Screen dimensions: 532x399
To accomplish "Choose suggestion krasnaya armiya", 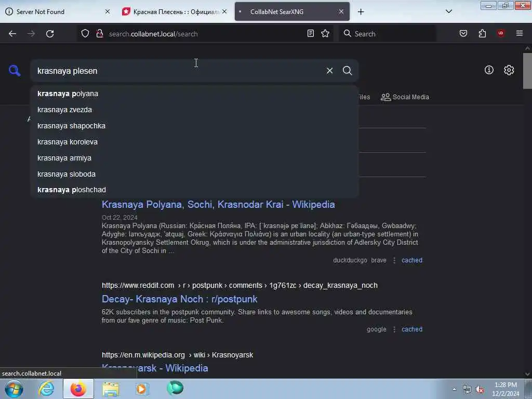I will [x=194, y=158].
